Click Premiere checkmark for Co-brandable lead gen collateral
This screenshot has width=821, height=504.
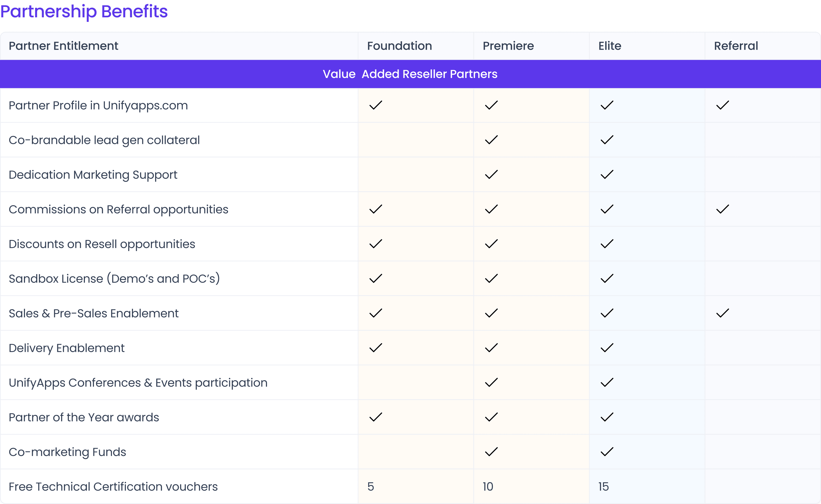point(491,140)
